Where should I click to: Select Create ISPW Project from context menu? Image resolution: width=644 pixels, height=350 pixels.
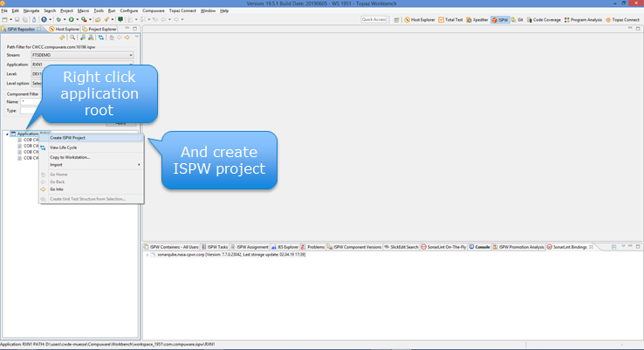[91, 138]
